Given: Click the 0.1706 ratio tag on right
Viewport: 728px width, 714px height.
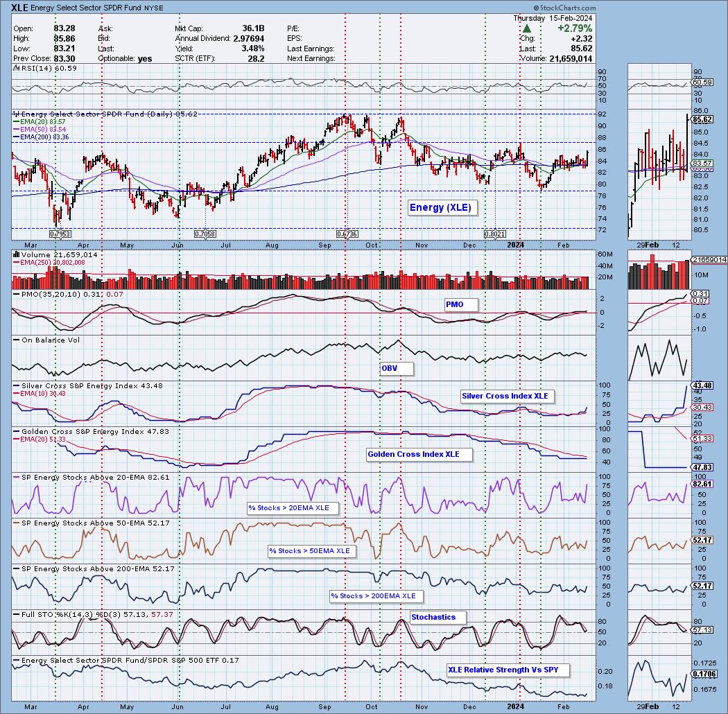Looking at the screenshot, I should tap(704, 674).
